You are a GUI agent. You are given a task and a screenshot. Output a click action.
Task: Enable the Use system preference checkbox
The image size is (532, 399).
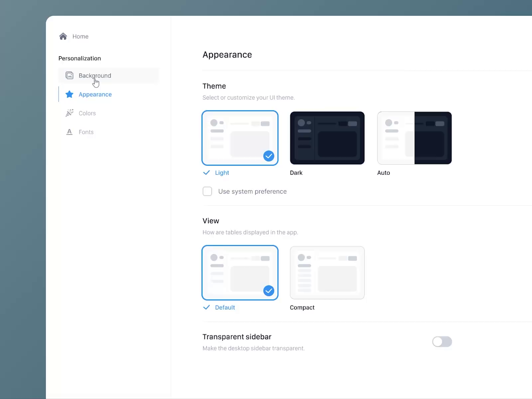pyautogui.click(x=207, y=191)
